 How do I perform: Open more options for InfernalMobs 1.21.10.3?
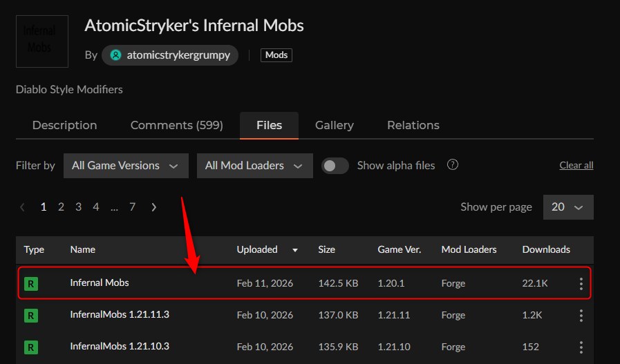coord(581,347)
